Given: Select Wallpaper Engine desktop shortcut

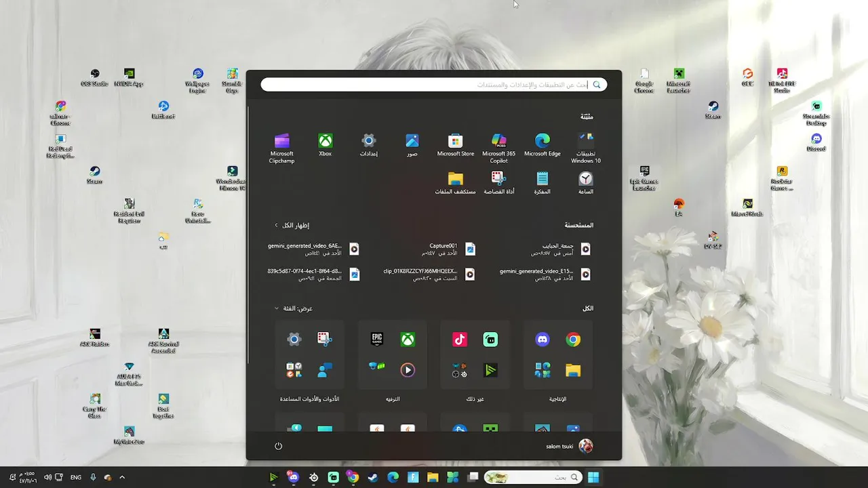Looking at the screenshot, I should (x=197, y=81).
